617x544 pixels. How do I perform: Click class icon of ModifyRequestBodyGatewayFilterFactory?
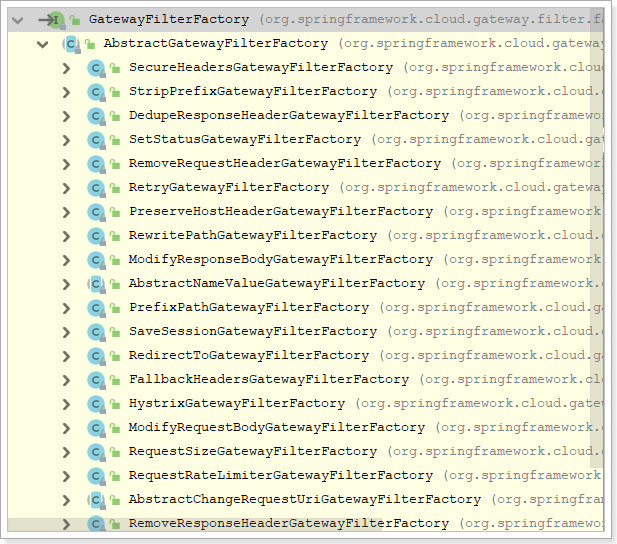pos(96,429)
